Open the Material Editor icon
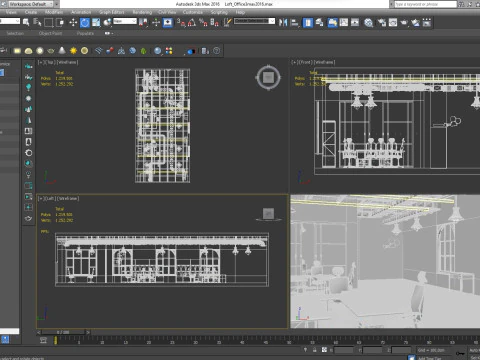 click(368, 23)
